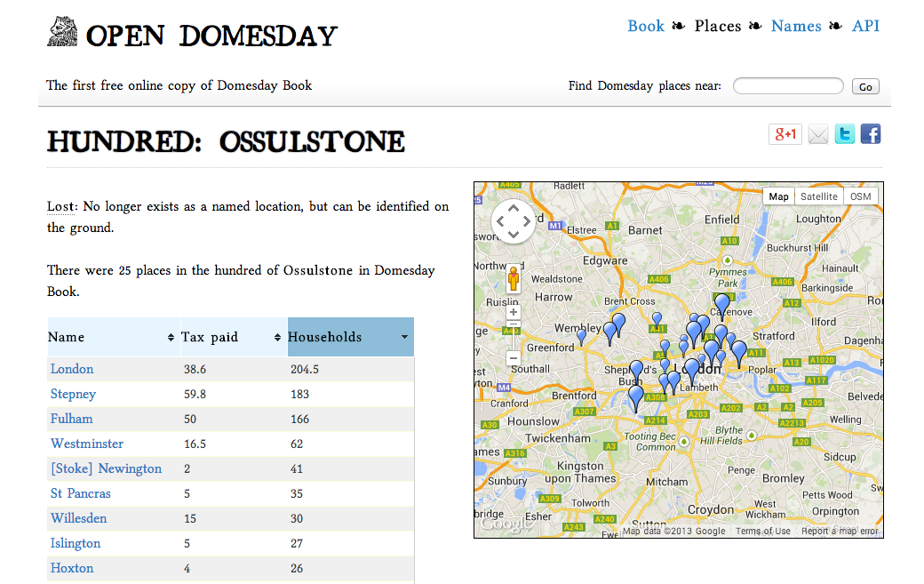
Task: Open the Willesden place link
Action: [x=78, y=518]
